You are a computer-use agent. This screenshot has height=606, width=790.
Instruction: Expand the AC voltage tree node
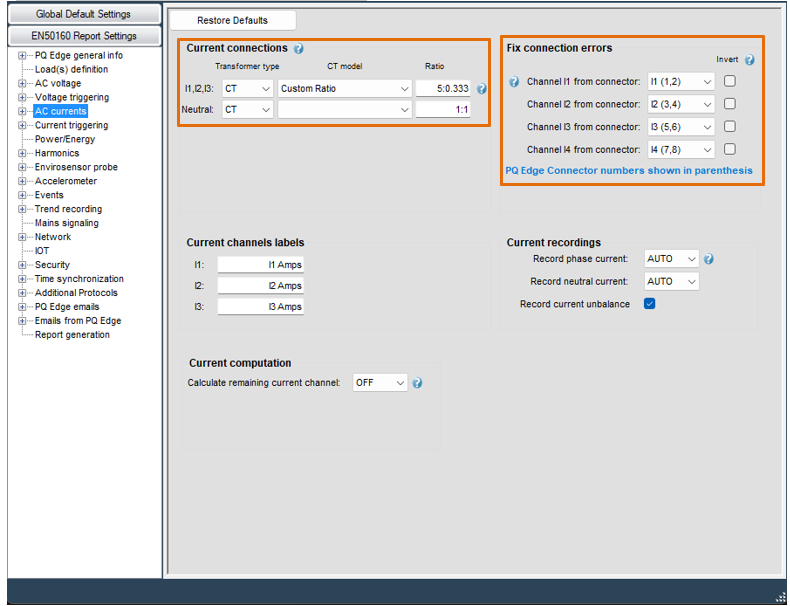tap(22, 84)
